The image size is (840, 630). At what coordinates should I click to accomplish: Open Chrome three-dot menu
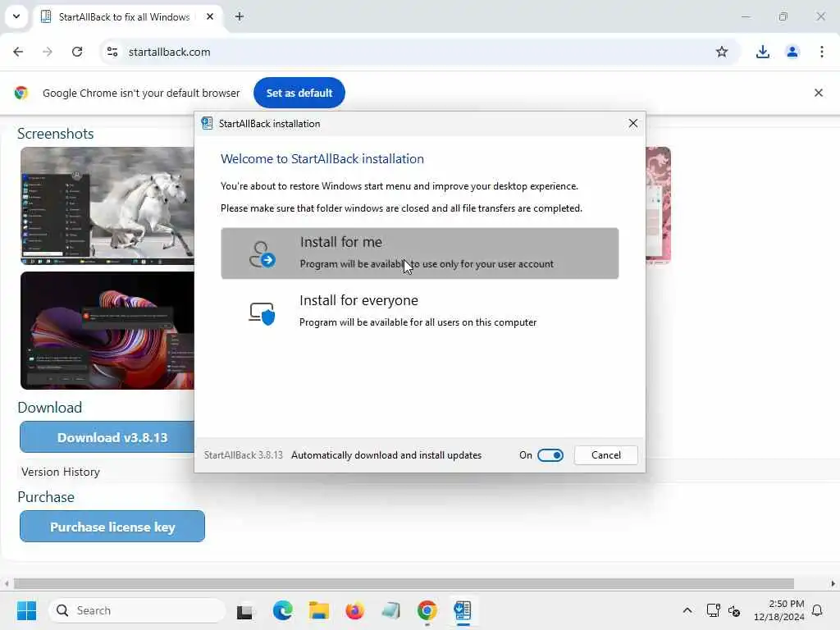click(822, 52)
